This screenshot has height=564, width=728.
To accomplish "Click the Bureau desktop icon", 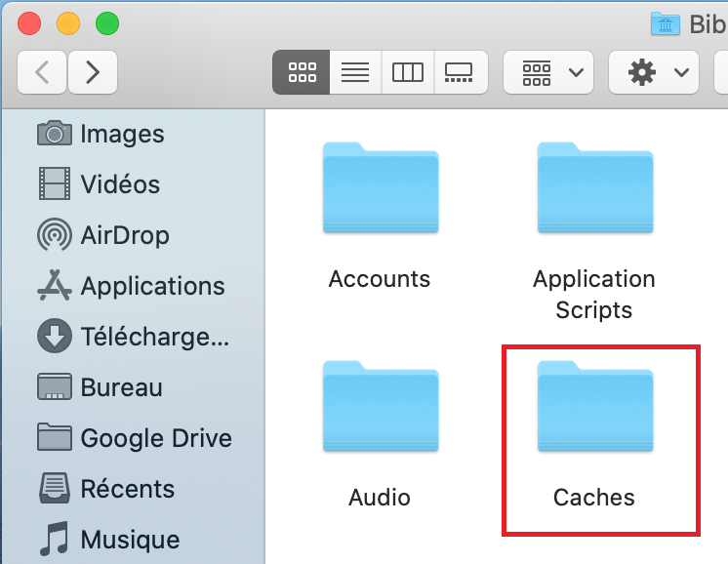I will [x=55, y=386].
